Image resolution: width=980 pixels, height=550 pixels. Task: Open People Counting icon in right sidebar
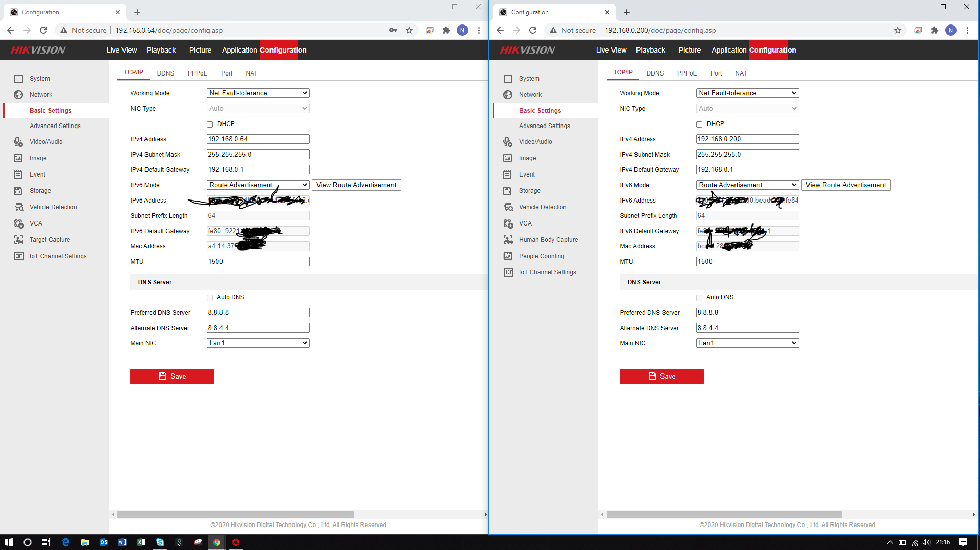(x=508, y=256)
